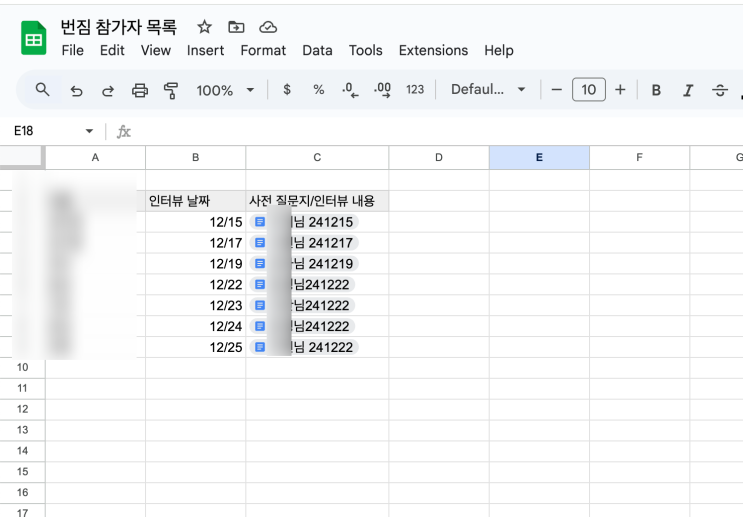The image size is (743, 517).
Task: Select the date cell 12/22
Action: tap(195, 284)
